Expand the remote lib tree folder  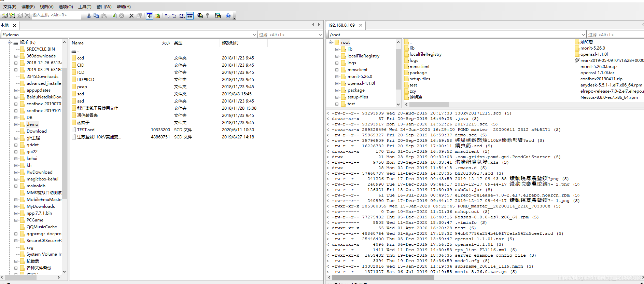(337, 49)
